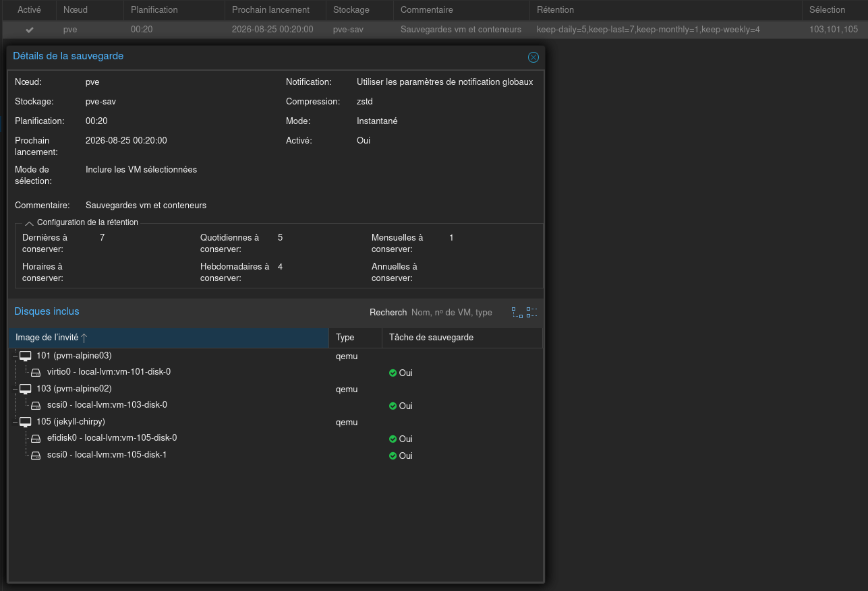Viewport: 868px width, 591px height.
Task: Click the dialog's 'Sauvegardes vm et conteneurs' comment
Action: coord(146,206)
